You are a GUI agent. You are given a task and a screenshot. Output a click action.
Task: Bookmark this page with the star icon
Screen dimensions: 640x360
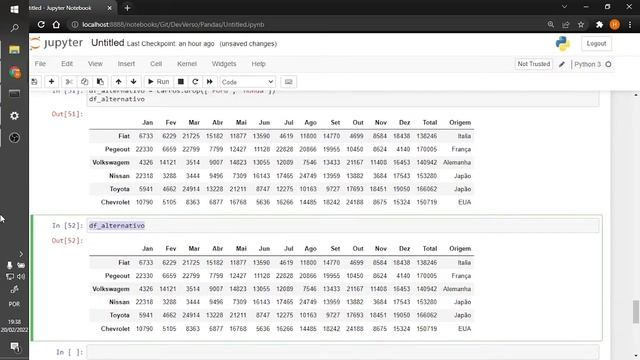pyautogui.click(x=581, y=24)
